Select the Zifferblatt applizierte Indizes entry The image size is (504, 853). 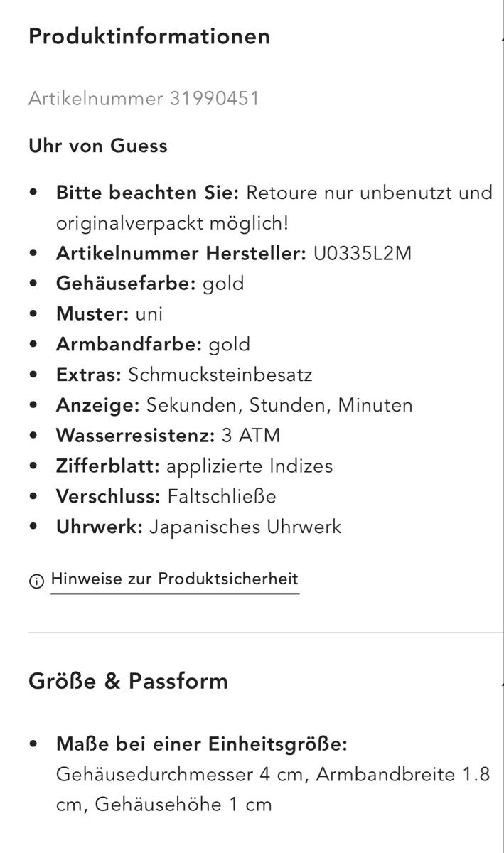coord(195,466)
